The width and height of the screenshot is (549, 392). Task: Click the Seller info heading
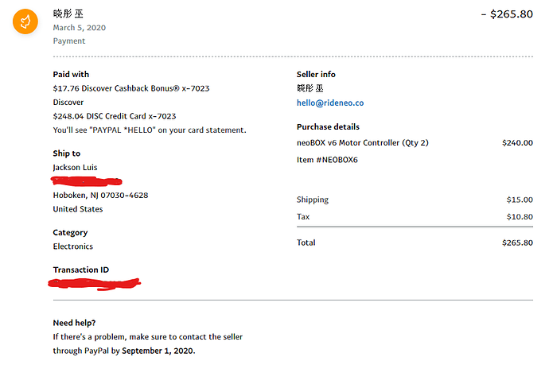[x=316, y=74]
